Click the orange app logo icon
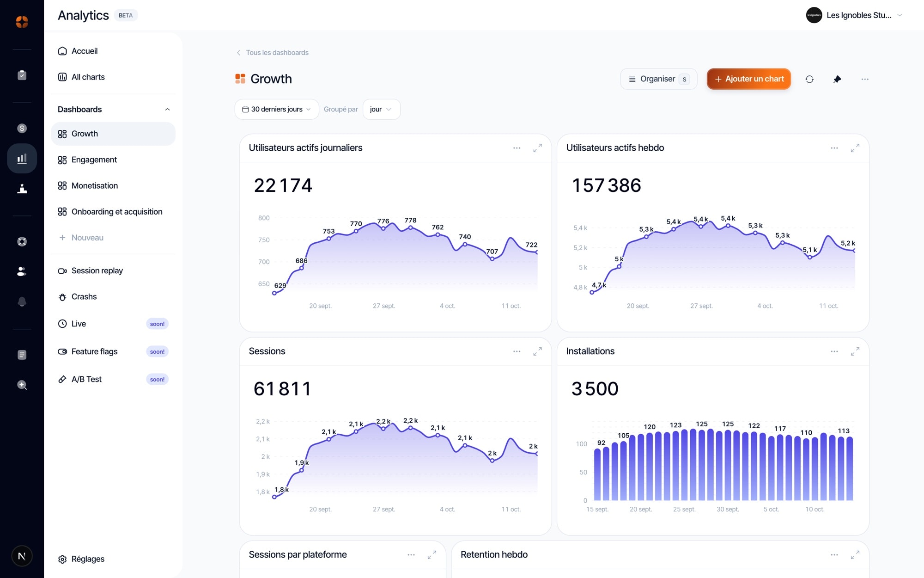The image size is (924, 578). [x=22, y=22]
